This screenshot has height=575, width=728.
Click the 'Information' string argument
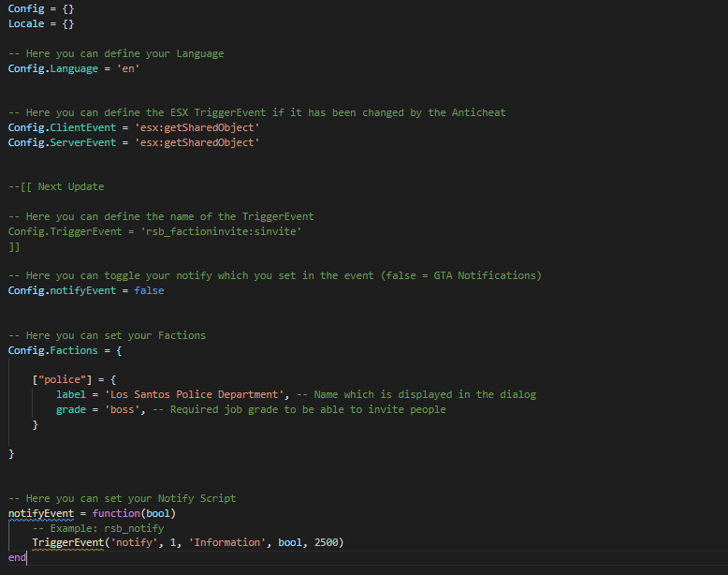coord(227,542)
